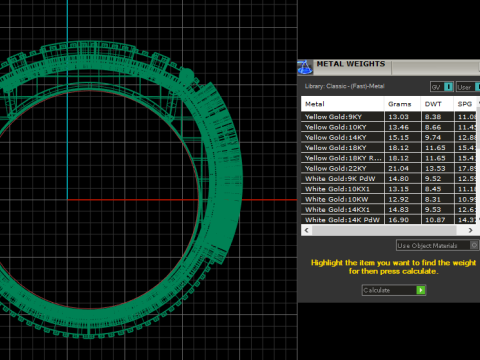Select the White Gold:14K PdW row
Image resolution: width=480 pixels, height=360 pixels.
point(389,220)
